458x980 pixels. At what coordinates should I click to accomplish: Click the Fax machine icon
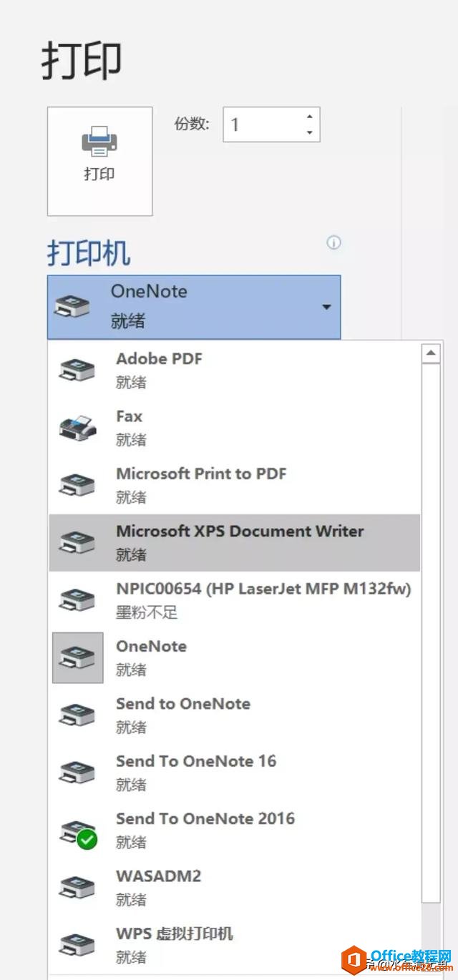tap(77, 427)
